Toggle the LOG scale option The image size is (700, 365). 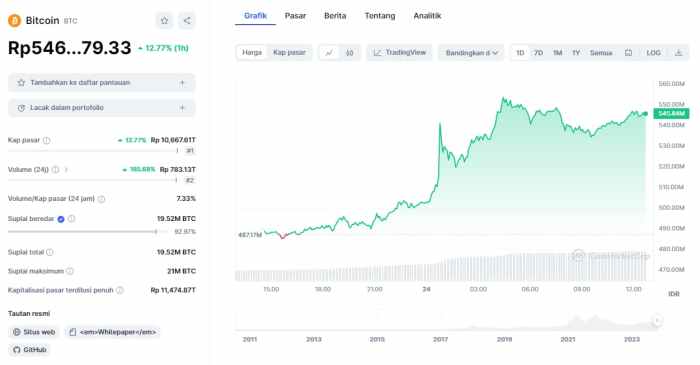[654, 53]
